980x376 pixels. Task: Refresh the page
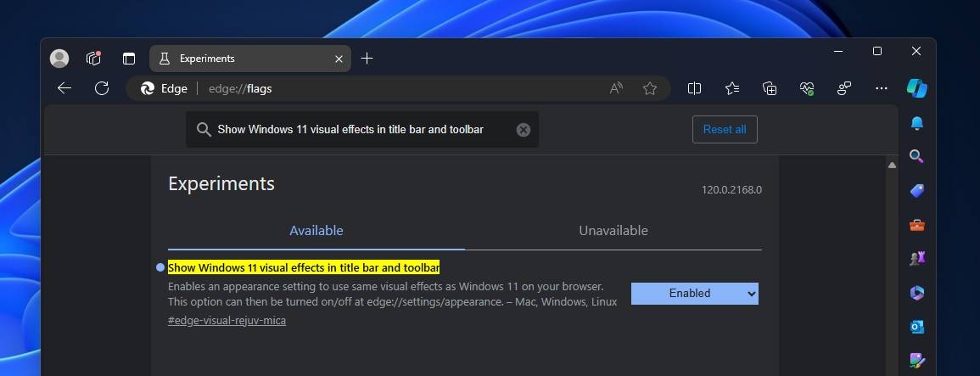coord(102,88)
